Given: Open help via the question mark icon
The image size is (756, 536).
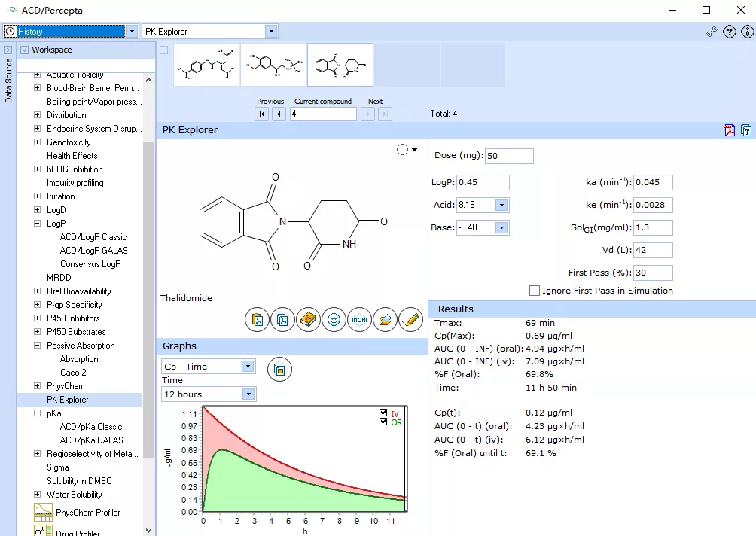Looking at the screenshot, I should click(x=729, y=32).
